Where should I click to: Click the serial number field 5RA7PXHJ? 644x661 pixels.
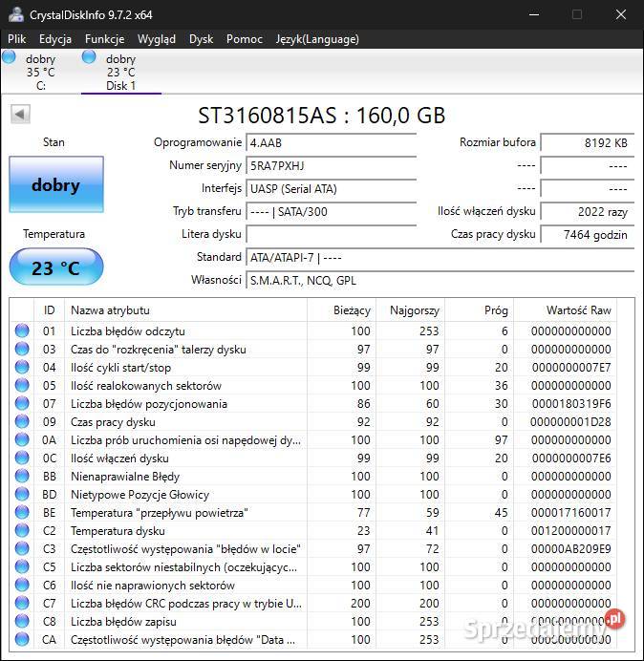pyautogui.click(x=331, y=165)
